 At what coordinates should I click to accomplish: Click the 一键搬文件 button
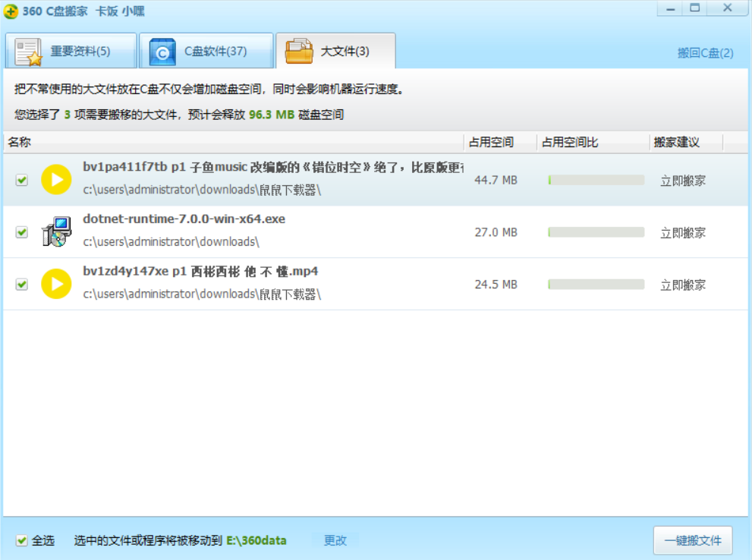point(693,540)
